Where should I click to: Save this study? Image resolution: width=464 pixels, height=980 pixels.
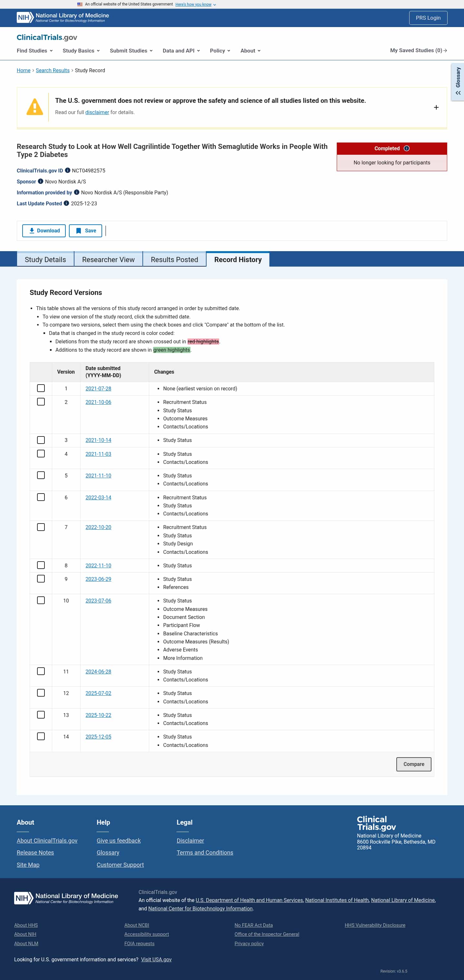(x=86, y=230)
